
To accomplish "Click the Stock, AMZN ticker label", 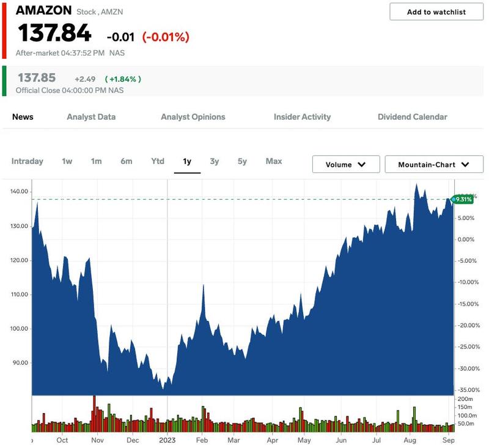I will point(100,12).
